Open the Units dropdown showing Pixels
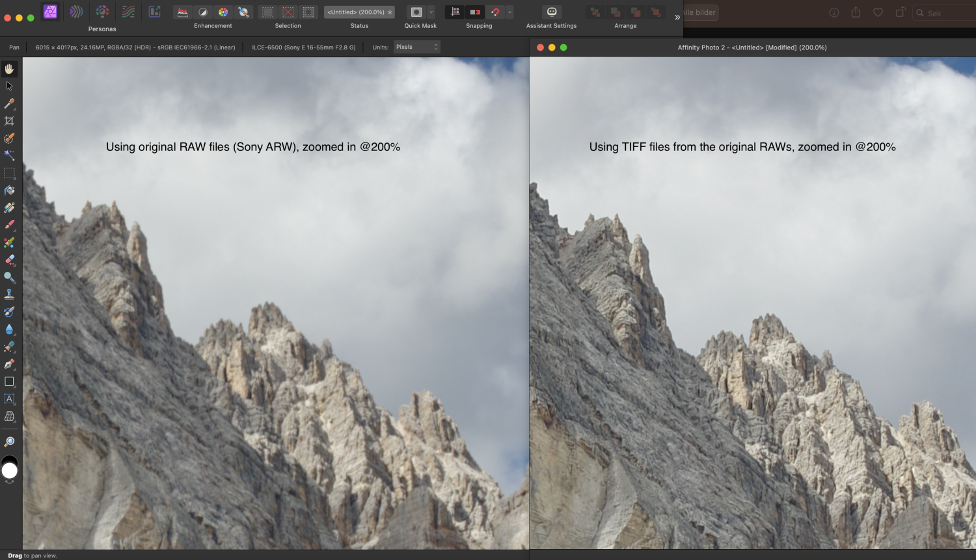Image resolution: width=976 pixels, height=560 pixels. point(416,47)
